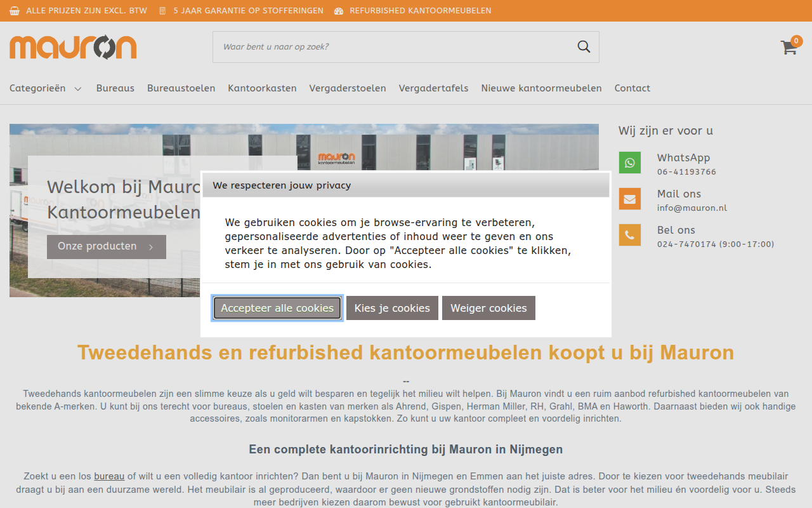This screenshot has width=812, height=508.
Task: Click the orange phone icon
Action: tap(630, 235)
